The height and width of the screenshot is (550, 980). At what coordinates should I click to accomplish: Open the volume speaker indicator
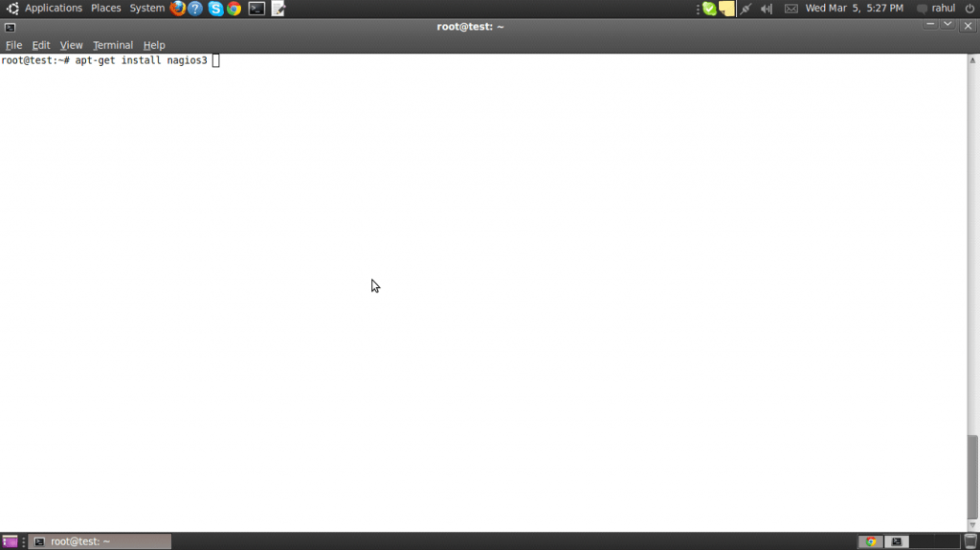(767, 9)
